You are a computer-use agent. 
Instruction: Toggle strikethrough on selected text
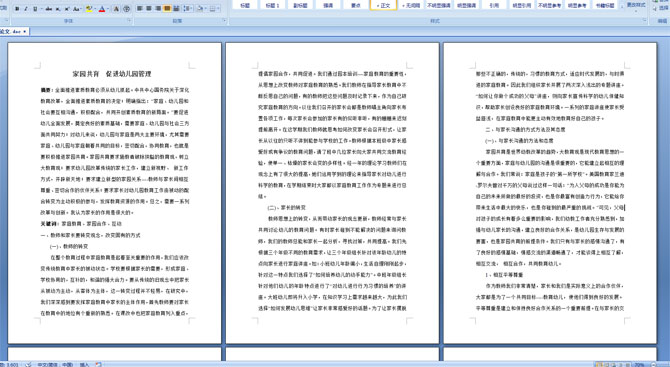pos(49,9)
